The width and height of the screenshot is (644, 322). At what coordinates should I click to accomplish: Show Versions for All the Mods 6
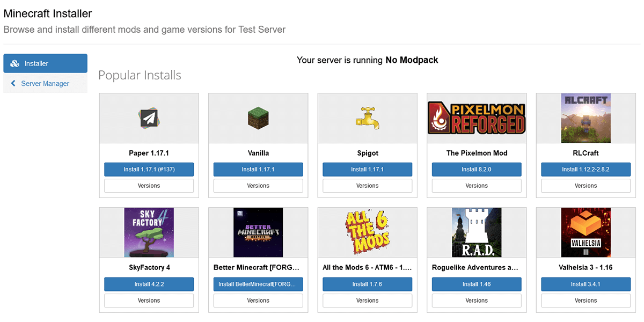coord(368,301)
